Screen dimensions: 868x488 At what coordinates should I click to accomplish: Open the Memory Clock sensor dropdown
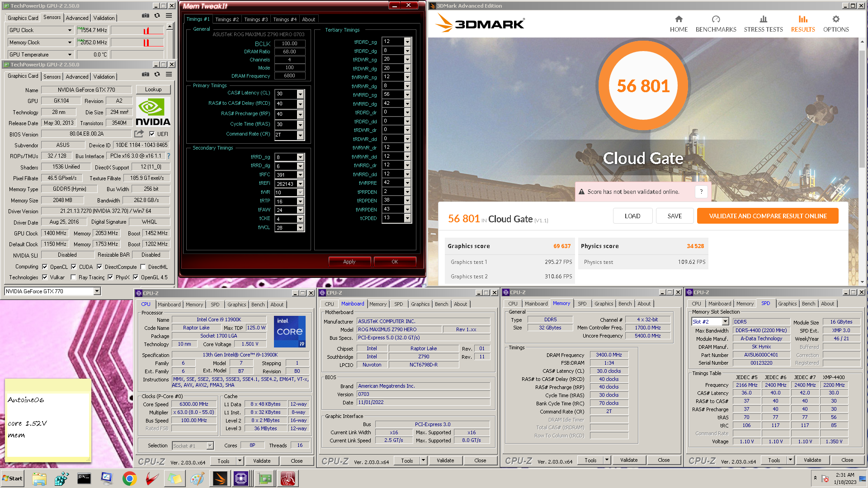[x=70, y=42]
